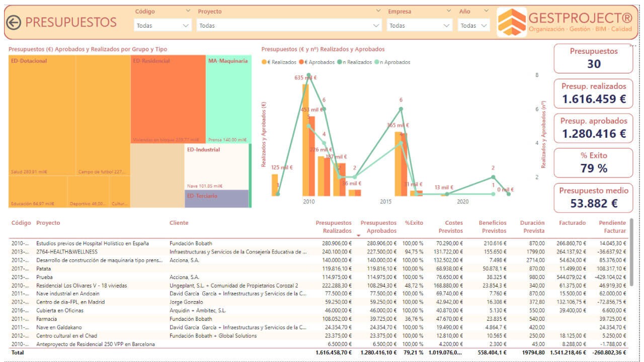Viewport: 644px width, 362px height.
Task: Sort by the Cliente column header
Action: (x=179, y=223)
